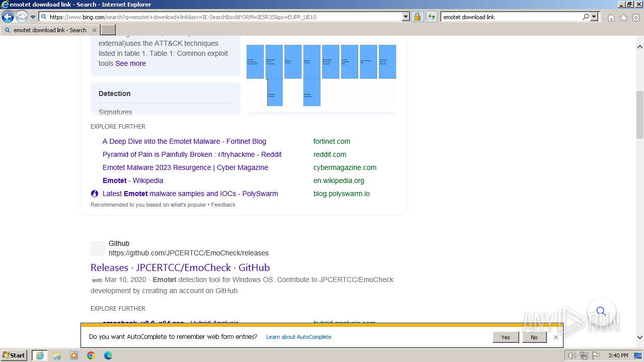The width and height of the screenshot is (644, 362).
Task: Click the network tray icon
Action: click(584, 355)
